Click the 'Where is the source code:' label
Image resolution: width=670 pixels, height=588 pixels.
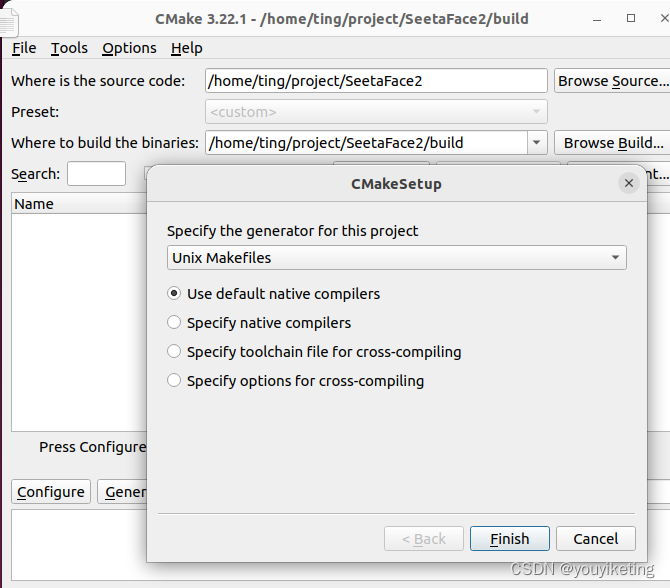(x=98, y=81)
